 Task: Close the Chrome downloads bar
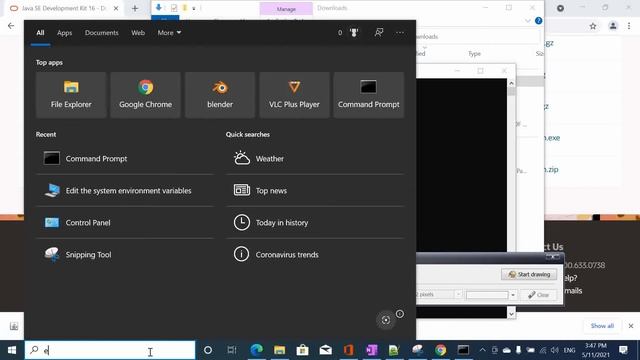(631, 326)
